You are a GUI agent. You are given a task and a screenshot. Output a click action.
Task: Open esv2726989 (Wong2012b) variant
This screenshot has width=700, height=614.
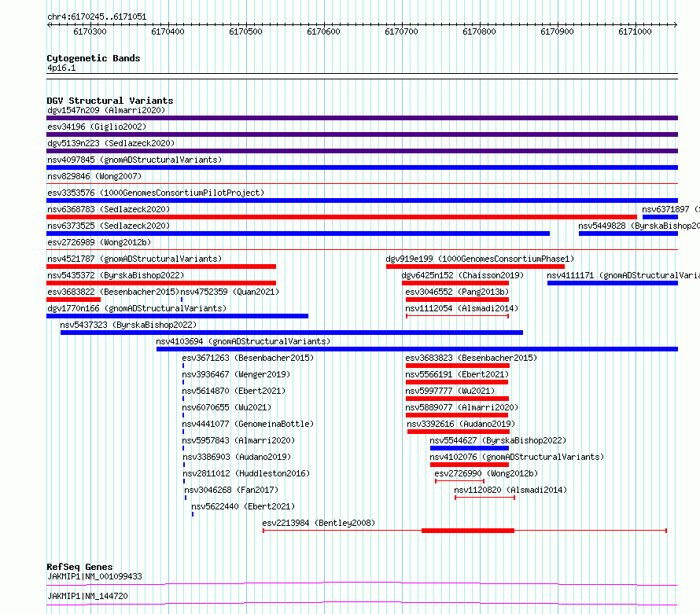(99, 242)
